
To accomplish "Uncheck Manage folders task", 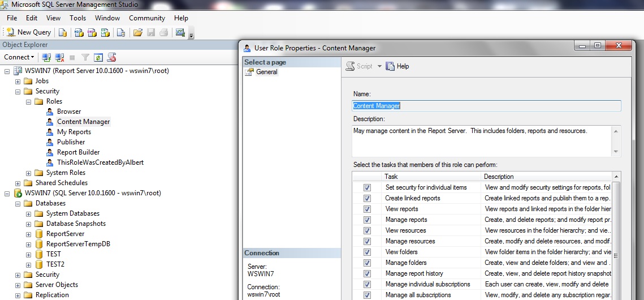I will [x=367, y=263].
